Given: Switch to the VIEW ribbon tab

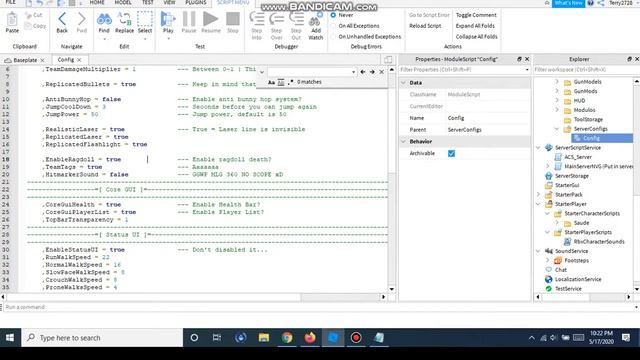Looking at the screenshot, I should (x=169, y=2).
